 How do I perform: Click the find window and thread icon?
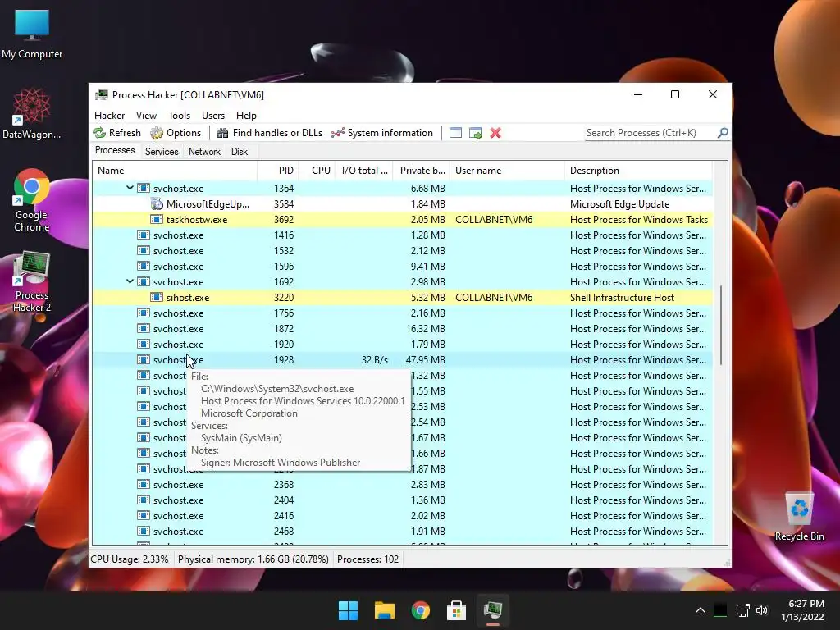point(475,133)
